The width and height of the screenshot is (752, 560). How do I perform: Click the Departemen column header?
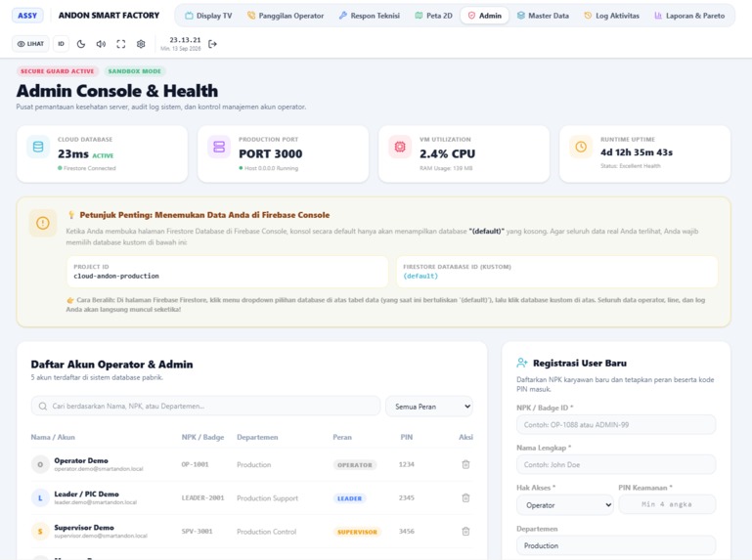tap(257, 437)
